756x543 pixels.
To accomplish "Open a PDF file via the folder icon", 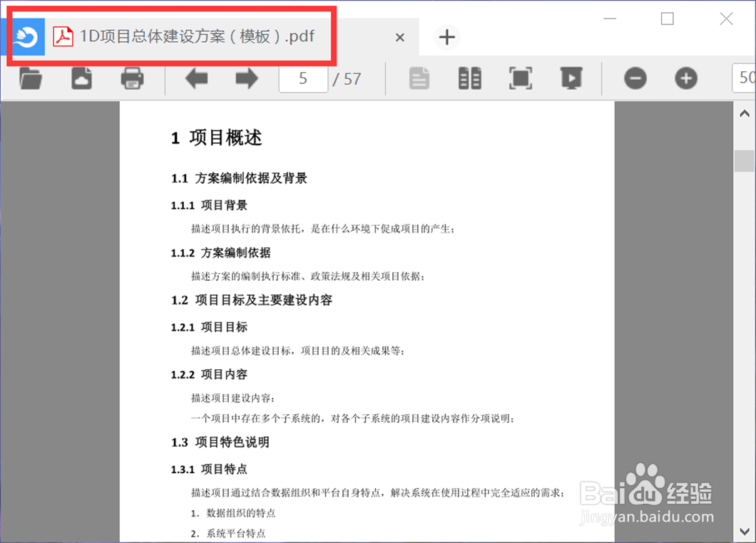I will [30, 78].
